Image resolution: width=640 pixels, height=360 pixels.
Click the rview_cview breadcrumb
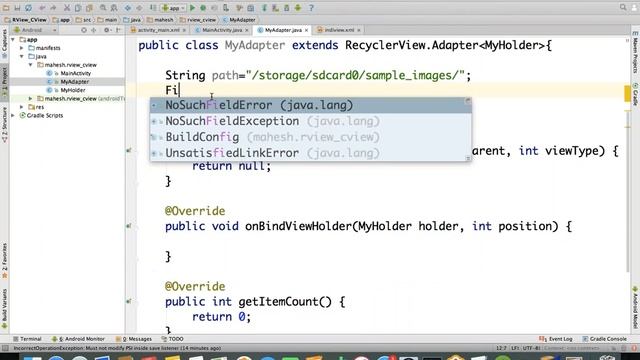pos(198,20)
